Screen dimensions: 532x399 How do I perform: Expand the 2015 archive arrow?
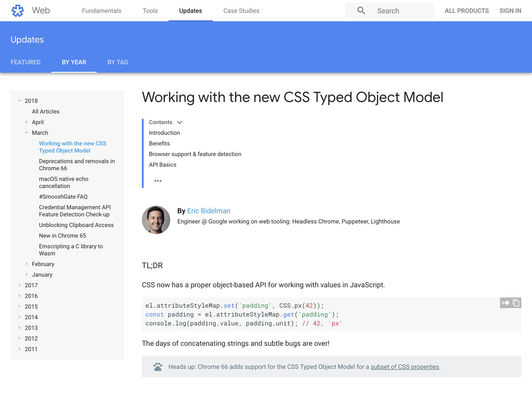(20, 306)
